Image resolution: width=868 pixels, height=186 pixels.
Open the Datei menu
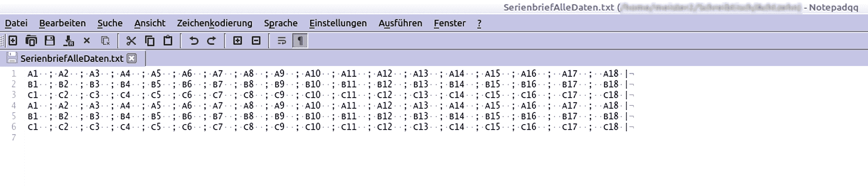[x=16, y=23]
